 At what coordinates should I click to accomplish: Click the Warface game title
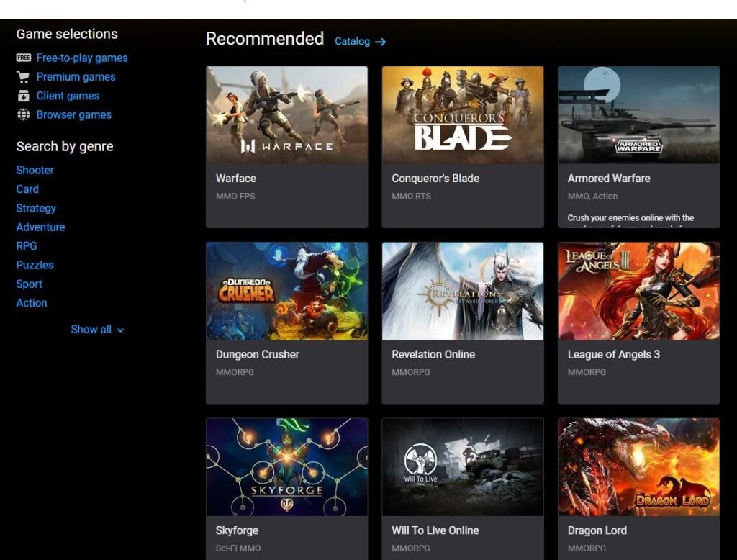pyautogui.click(x=236, y=179)
